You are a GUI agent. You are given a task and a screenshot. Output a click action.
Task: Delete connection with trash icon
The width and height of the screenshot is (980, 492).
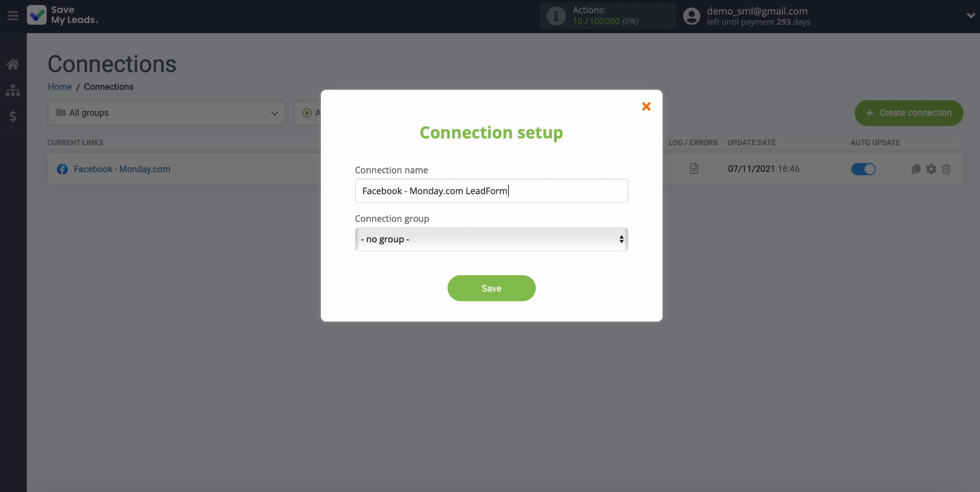click(x=946, y=169)
